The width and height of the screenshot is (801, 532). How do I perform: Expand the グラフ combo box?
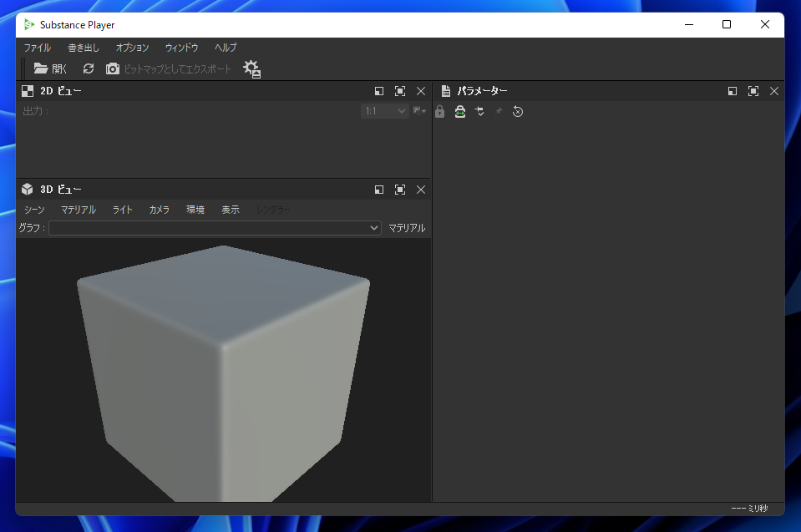[x=215, y=228]
